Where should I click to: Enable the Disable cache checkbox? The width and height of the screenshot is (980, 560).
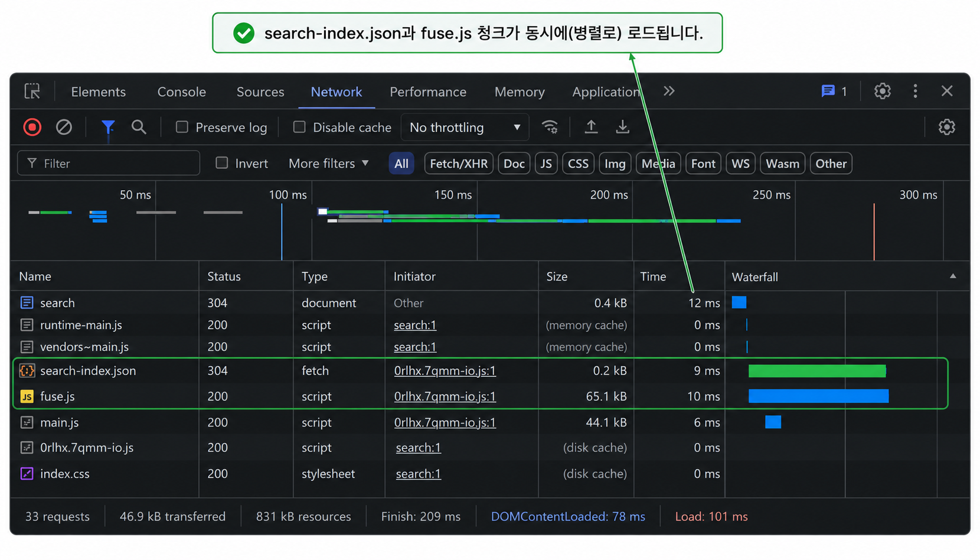[299, 127]
